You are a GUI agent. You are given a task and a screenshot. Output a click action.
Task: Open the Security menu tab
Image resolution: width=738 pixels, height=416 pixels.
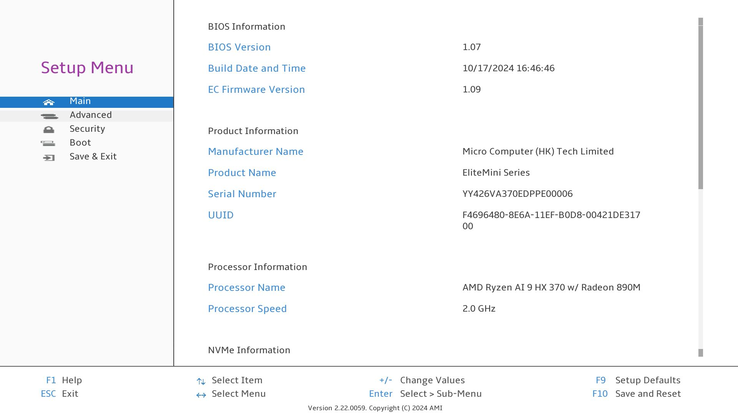87,129
